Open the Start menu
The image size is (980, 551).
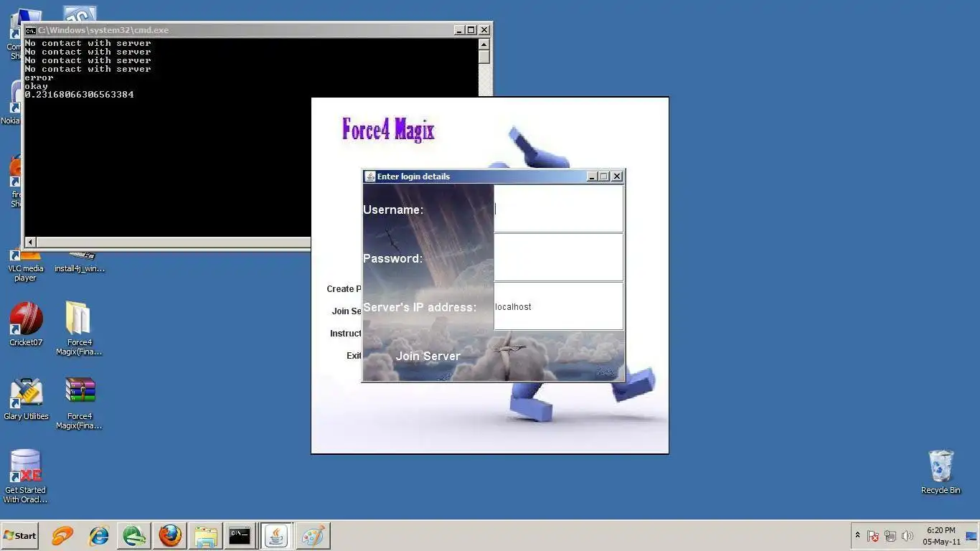click(19, 536)
